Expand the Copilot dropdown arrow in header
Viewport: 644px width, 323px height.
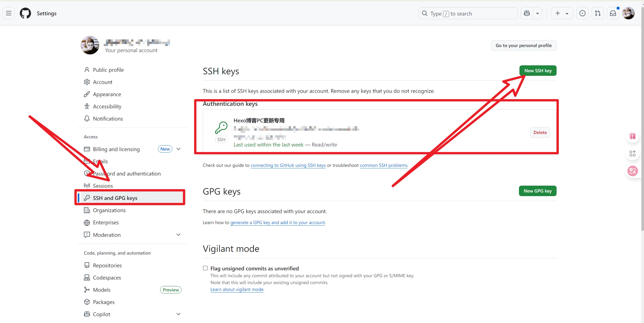coord(538,13)
